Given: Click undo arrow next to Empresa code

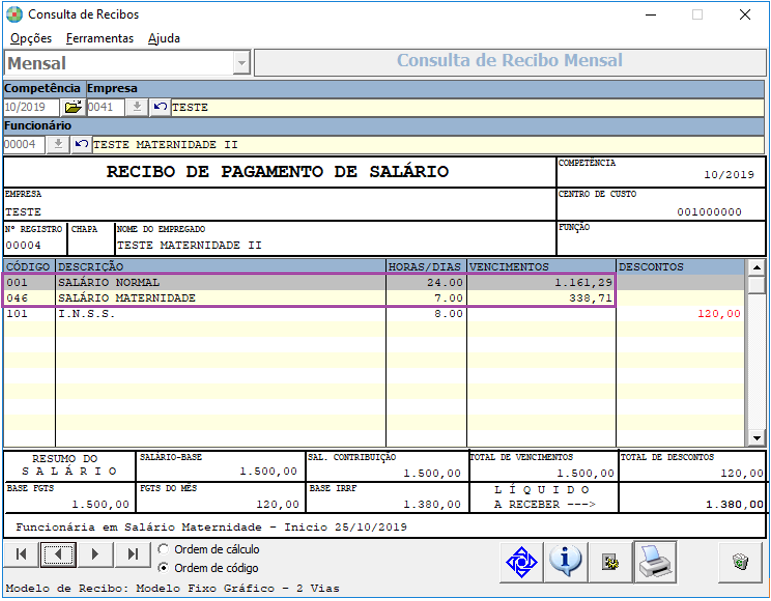Looking at the screenshot, I should [160, 107].
